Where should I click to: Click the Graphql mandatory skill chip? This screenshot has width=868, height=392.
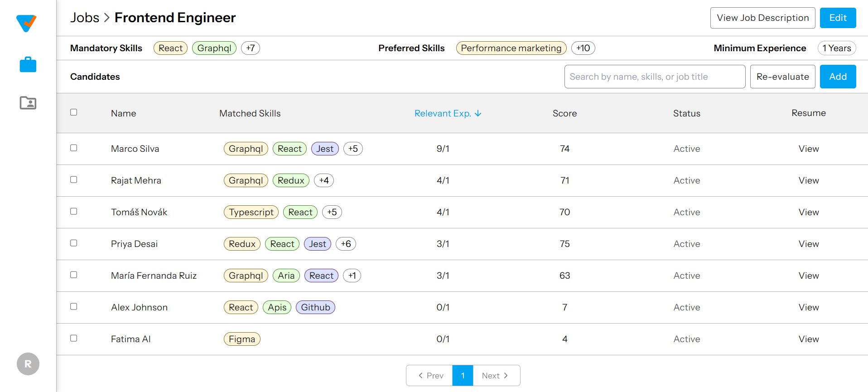click(x=214, y=48)
